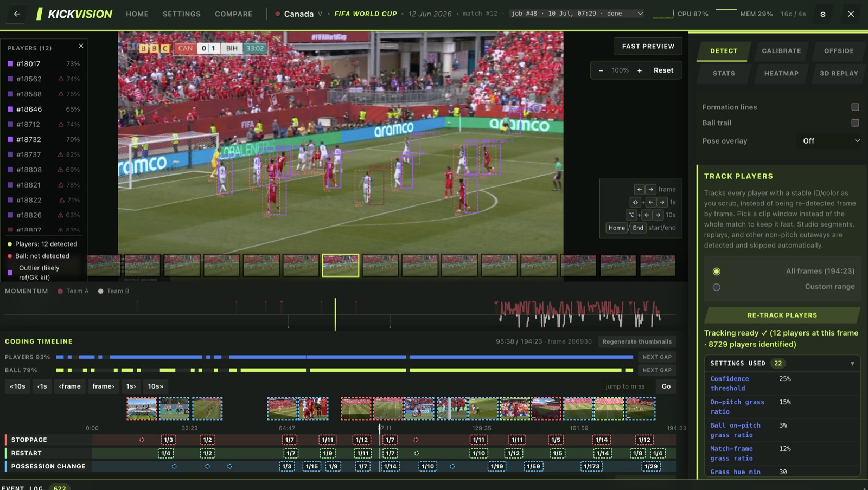This screenshot has height=490, width=868.
Task: Open the Heatmap tab
Action: 781,74
